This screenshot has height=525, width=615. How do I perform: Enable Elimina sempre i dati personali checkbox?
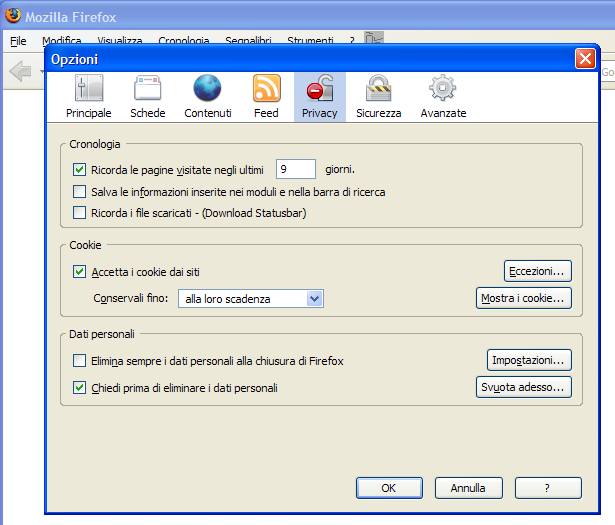pos(80,361)
